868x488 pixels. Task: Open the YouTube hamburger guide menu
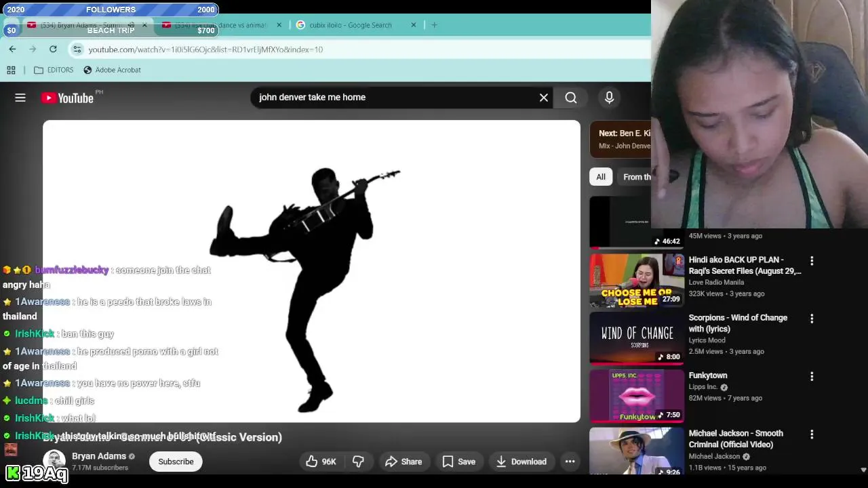pos(20,98)
